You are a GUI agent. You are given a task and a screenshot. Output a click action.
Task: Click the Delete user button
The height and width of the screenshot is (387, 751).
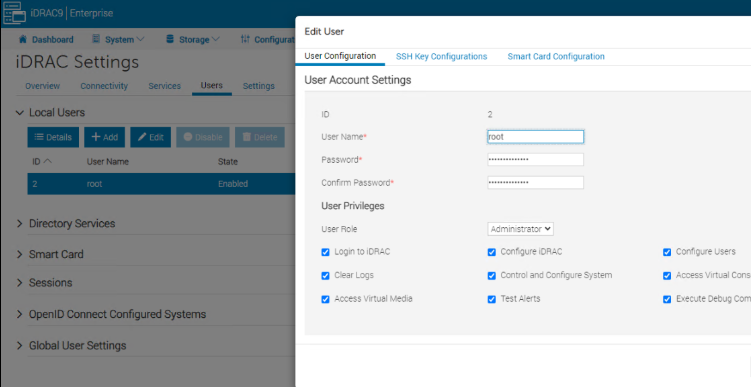[x=260, y=137]
